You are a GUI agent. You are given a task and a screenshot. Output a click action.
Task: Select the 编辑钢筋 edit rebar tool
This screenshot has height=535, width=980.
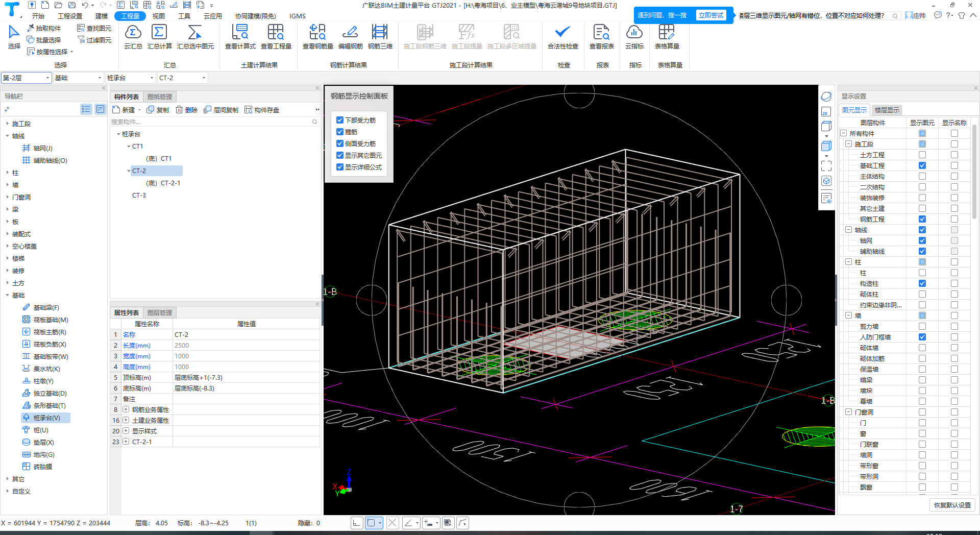coord(350,37)
